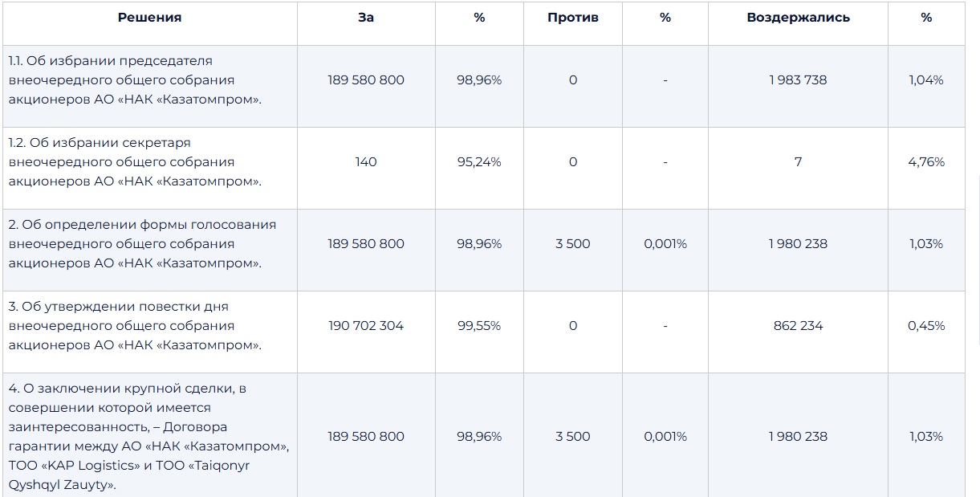Click the 1 983 738 abstained cell

798,80
